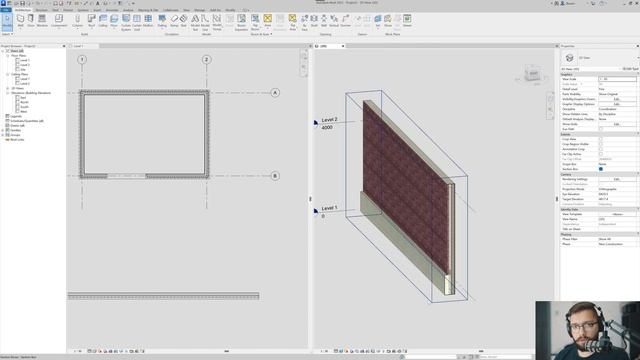The width and height of the screenshot is (640, 360).
Task: Toggle the Sun Path checkbox
Action: pos(600,129)
